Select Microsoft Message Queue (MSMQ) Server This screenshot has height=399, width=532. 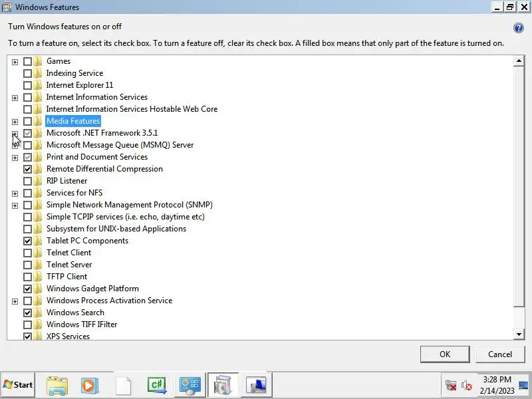[120, 145]
